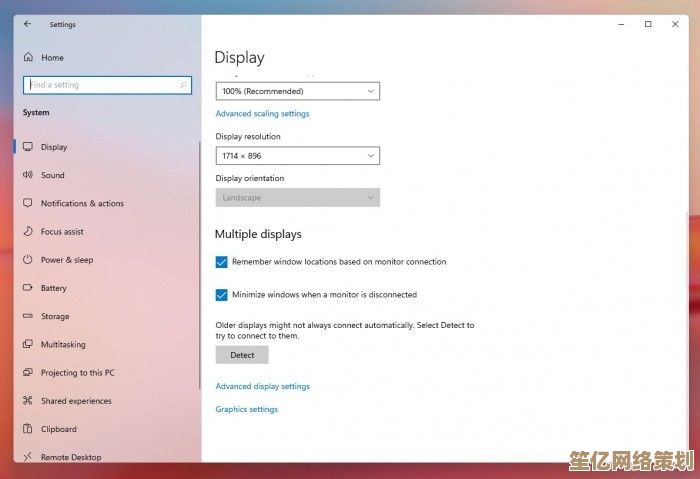Click the Graphics settings link

pos(246,409)
